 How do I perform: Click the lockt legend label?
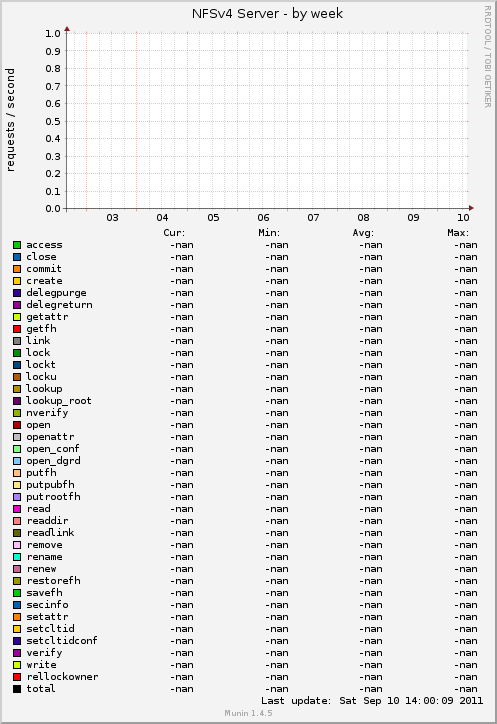(41, 365)
